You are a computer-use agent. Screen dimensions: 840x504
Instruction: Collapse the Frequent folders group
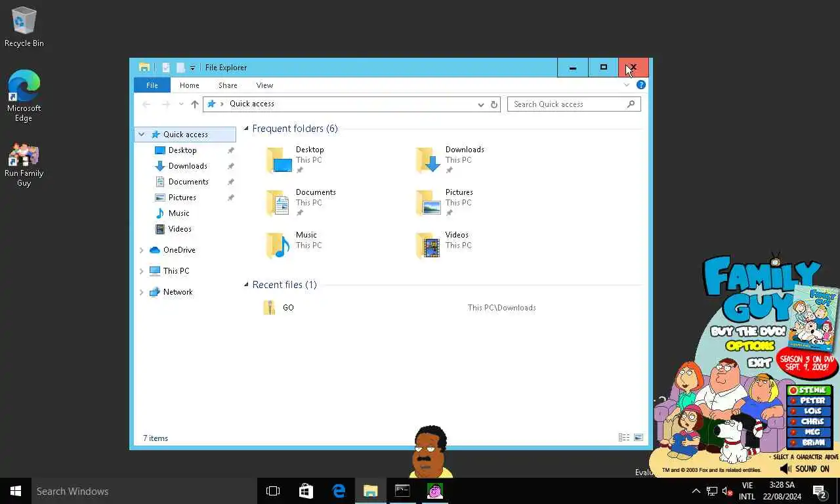pyautogui.click(x=247, y=129)
